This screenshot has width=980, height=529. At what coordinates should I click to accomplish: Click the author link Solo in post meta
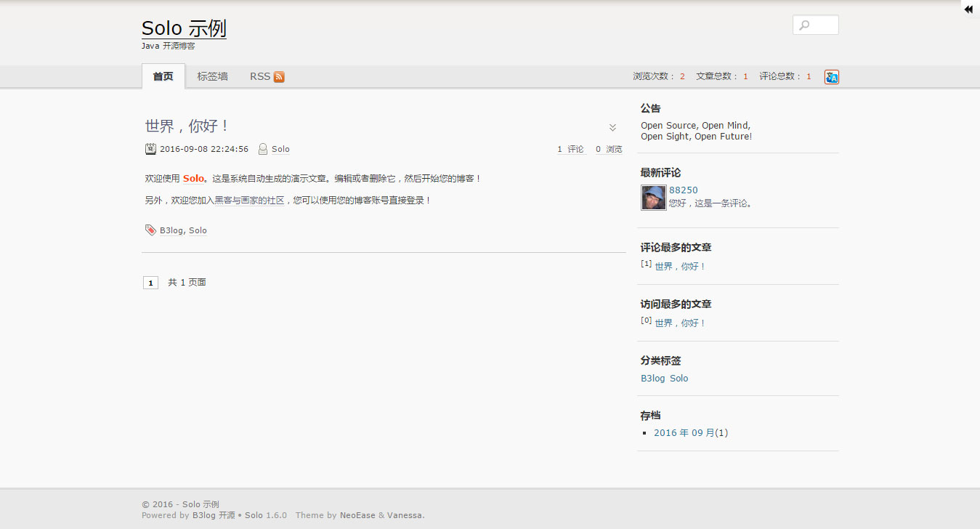(x=280, y=149)
